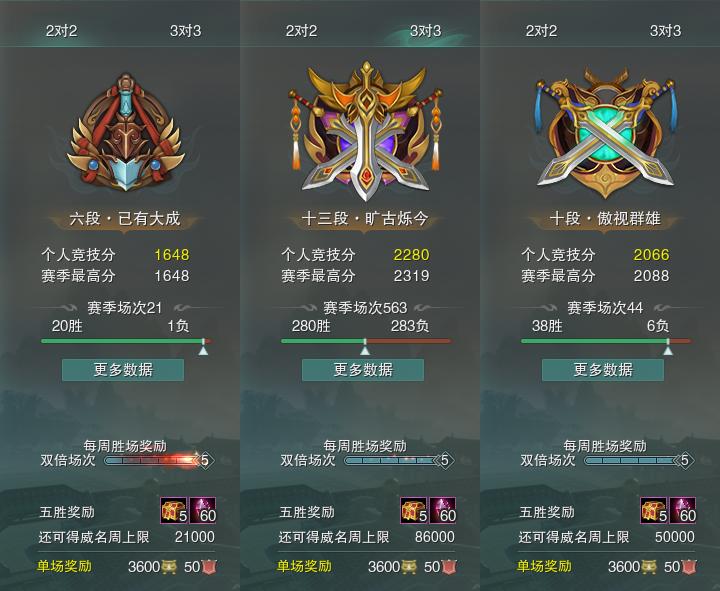Select the 2对2 tab in right panel
The width and height of the screenshot is (720, 591).
pos(541,31)
